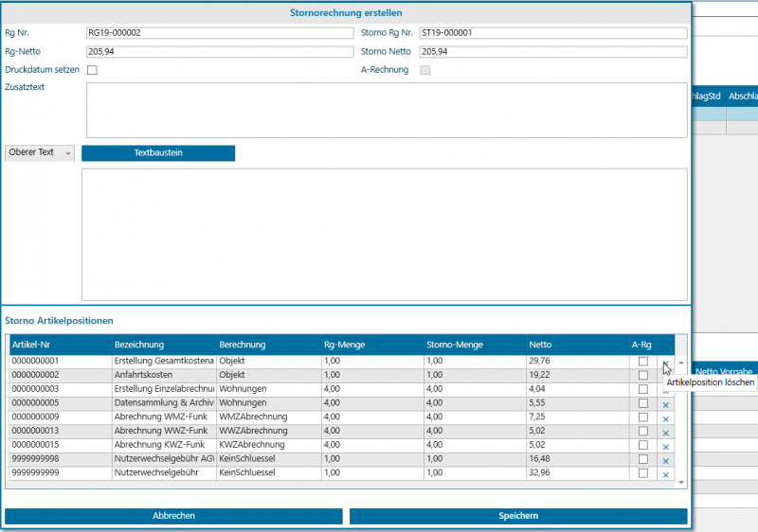Click scroll-down arrow of positions table
This screenshot has height=532, width=758.
coord(681,482)
